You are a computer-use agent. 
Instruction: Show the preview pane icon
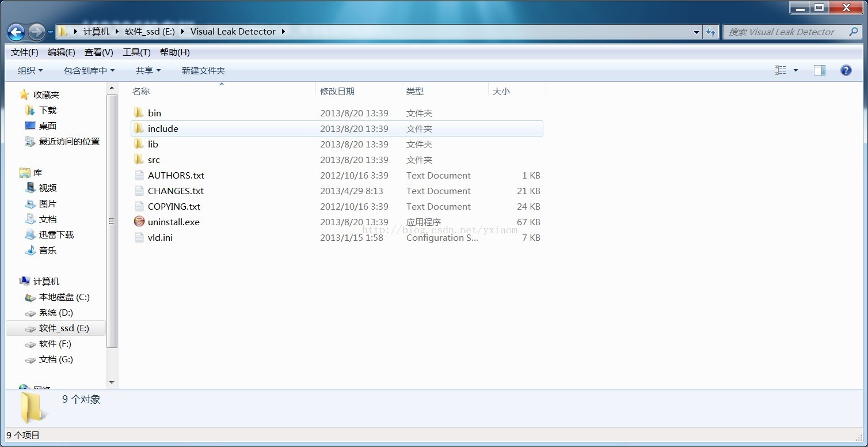(820, 70)
